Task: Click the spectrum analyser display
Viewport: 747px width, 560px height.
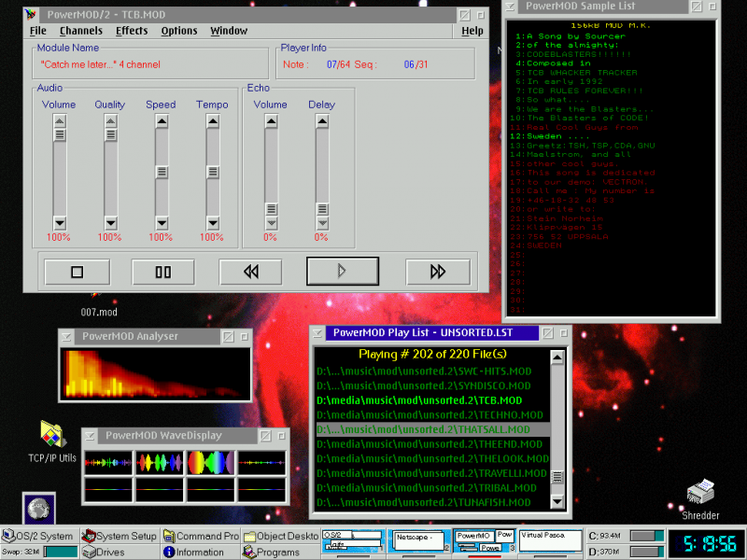Action: click(155, 374)
